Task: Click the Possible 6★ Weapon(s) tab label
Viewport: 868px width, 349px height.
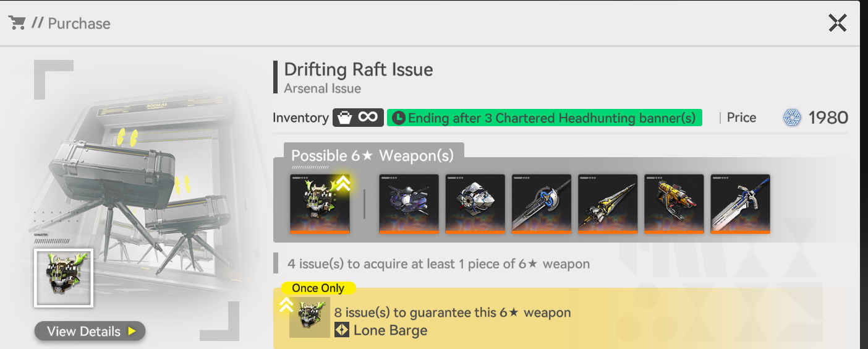Action: pos(373,155)
